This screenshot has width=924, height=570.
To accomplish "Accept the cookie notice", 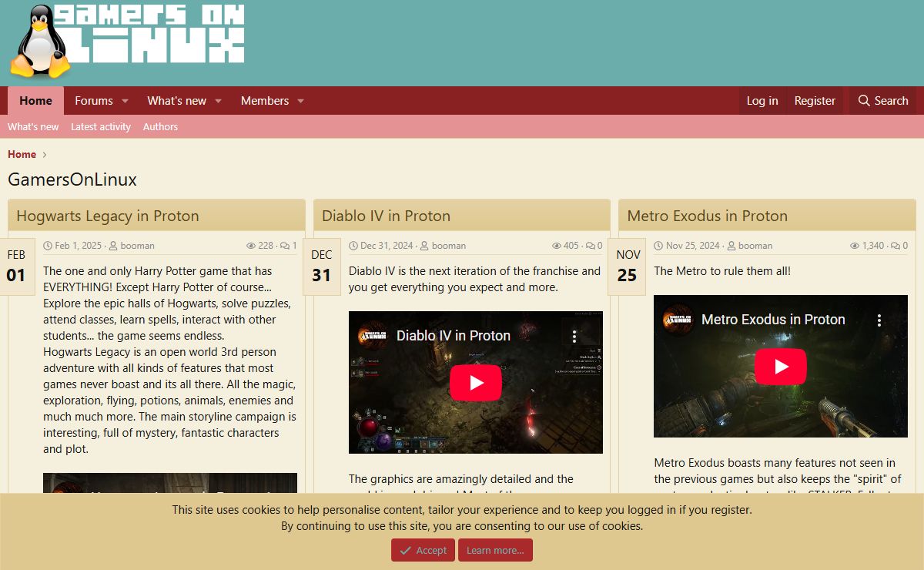I will click(x=423, y=550).
